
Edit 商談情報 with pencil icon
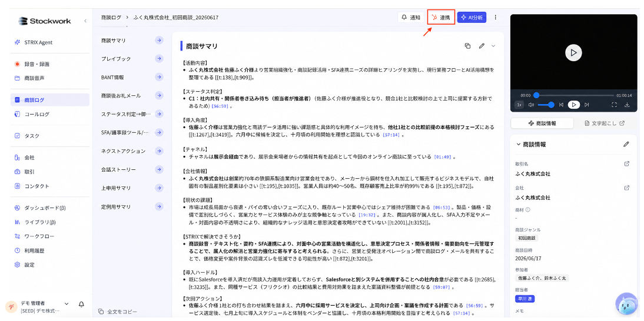[626, 144]
